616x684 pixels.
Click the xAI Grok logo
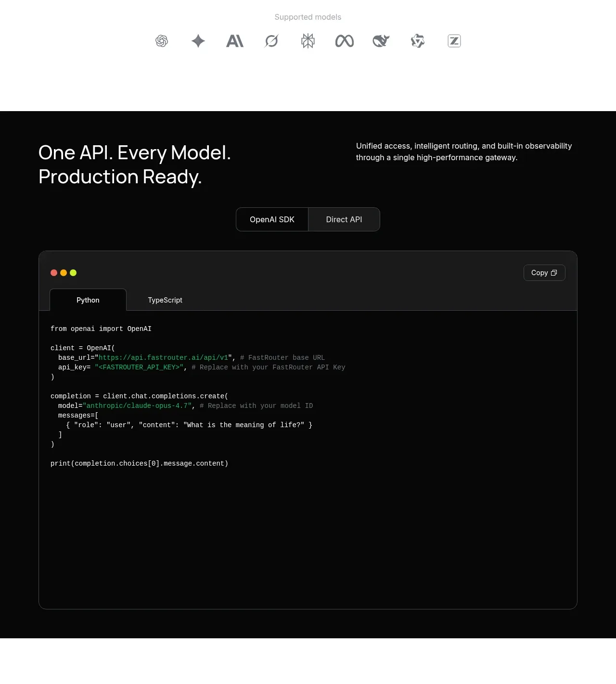(271, 41)
